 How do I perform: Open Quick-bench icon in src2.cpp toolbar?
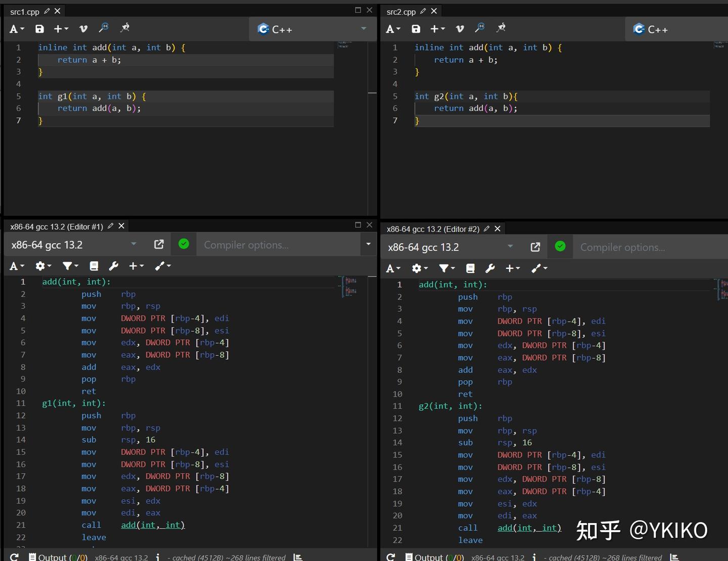coord(500,28)
